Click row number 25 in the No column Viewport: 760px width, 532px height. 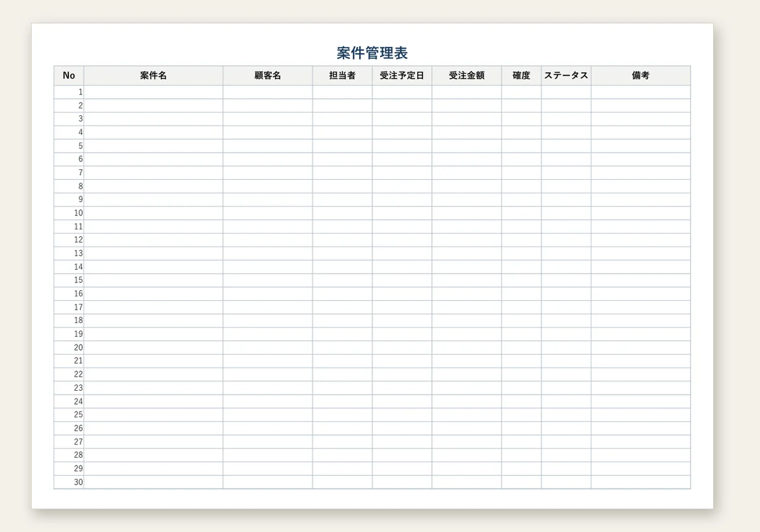[69, 415]
